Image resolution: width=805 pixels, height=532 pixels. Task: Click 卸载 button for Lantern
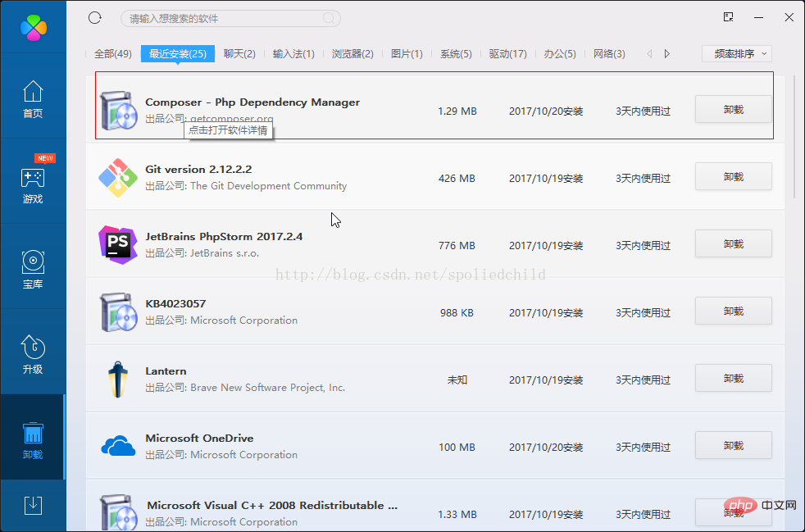point(733,379)
